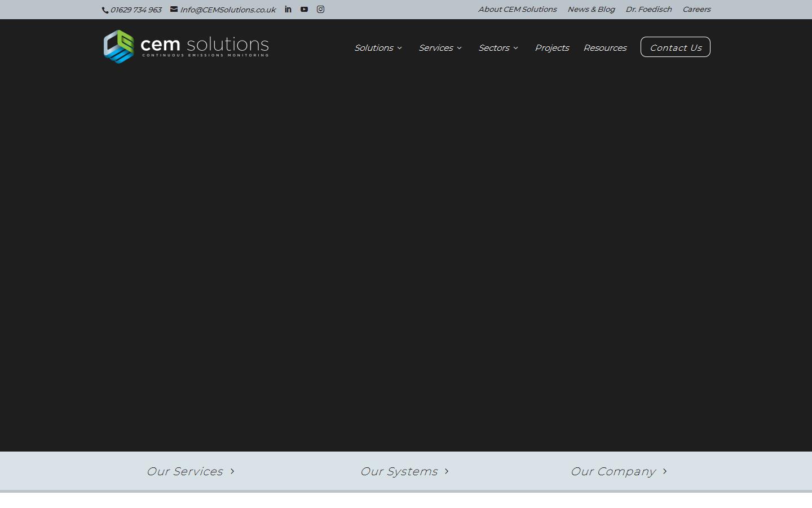Open the About CEM Solutions link
This screenshot has height=508, width=812.
tap(517, 9)
